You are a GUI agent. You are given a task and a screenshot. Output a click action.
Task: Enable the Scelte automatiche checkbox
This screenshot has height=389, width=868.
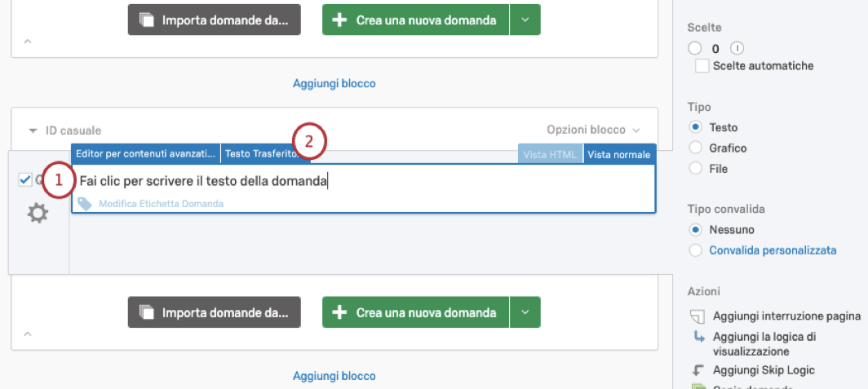click(x=702, y=66)
